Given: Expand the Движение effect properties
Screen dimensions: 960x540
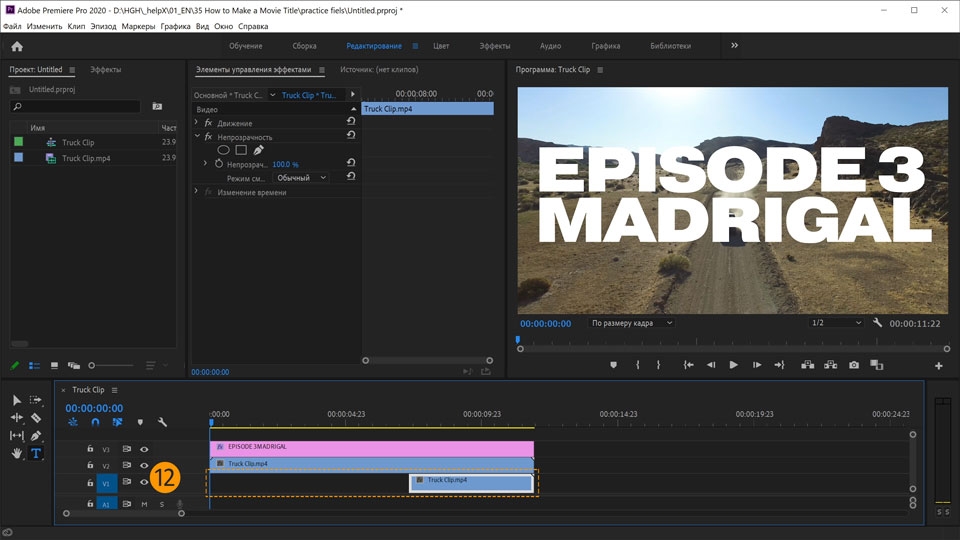Looking at the screenshot, I should tap(196, 123).
